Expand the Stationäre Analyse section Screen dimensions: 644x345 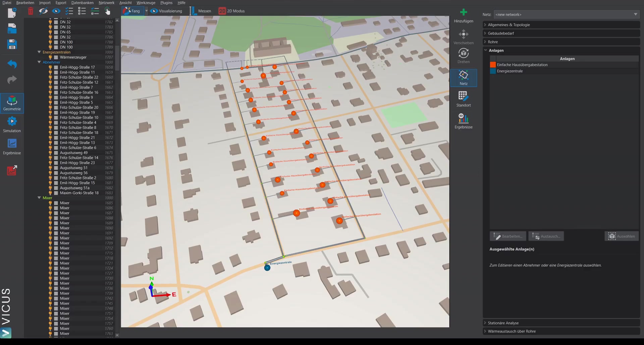[561, 323]
